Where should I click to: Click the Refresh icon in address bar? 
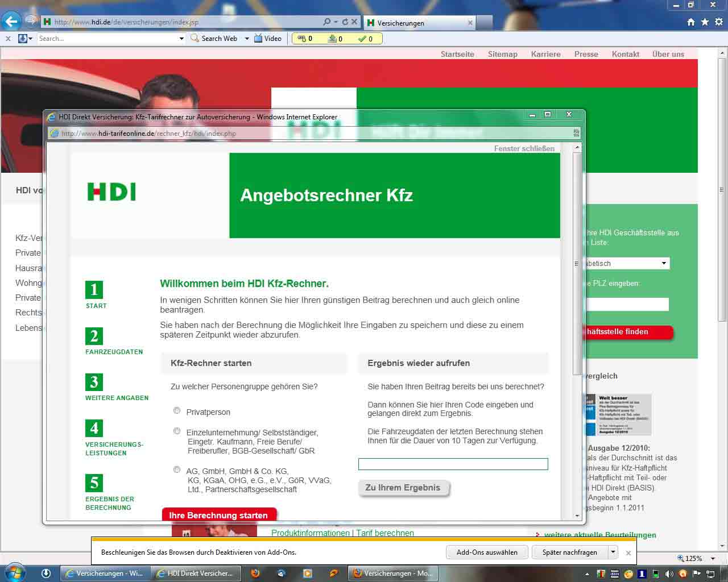point(345,22)
